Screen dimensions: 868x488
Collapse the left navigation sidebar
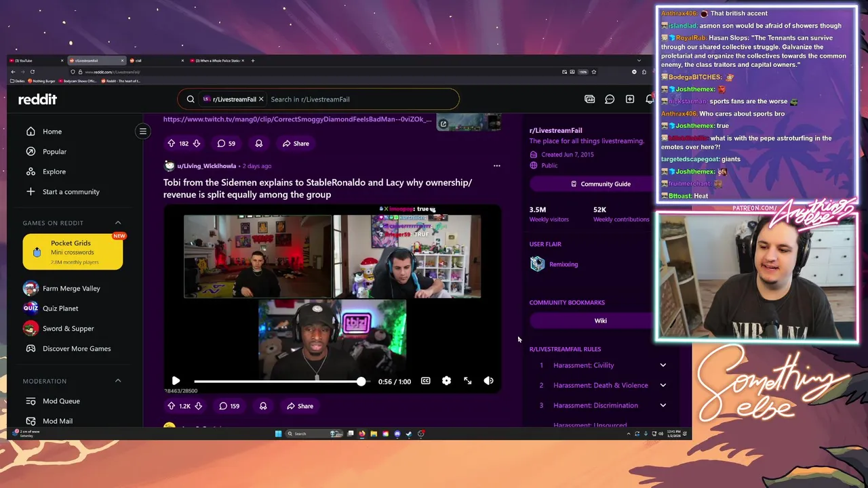143,131
